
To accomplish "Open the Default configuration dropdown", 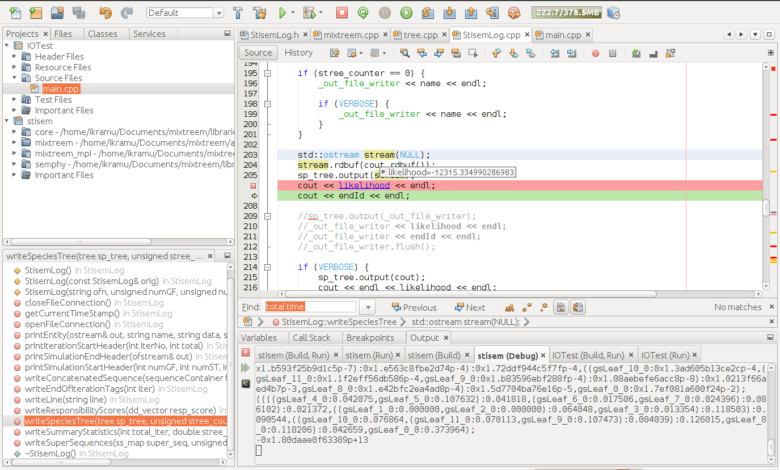I will tap(184, 13).
